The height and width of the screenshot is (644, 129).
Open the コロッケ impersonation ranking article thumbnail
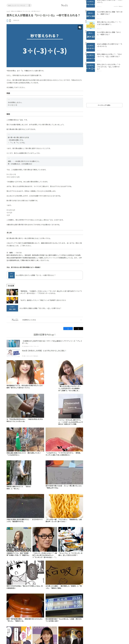click(x=45, y=539)
